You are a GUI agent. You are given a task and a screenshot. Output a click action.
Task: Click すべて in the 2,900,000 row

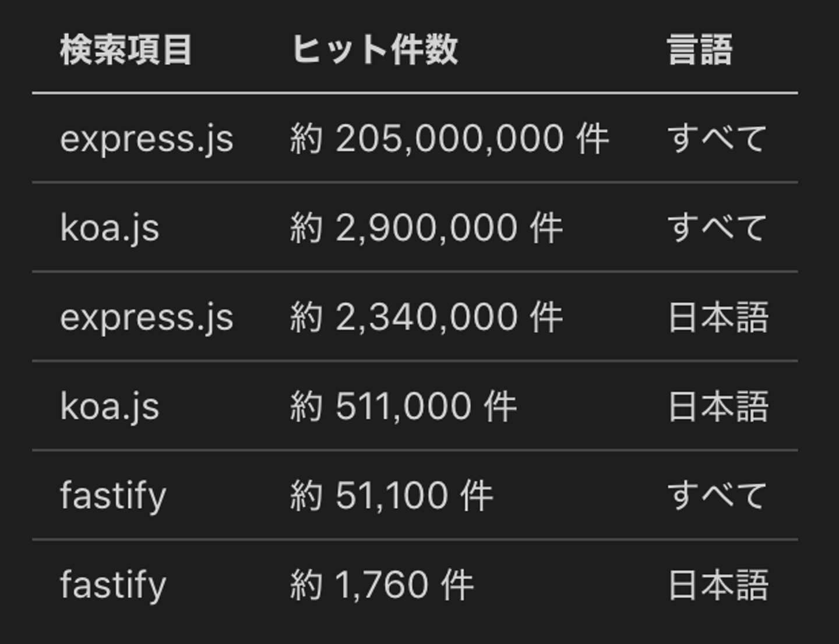(x=717, y=228)
